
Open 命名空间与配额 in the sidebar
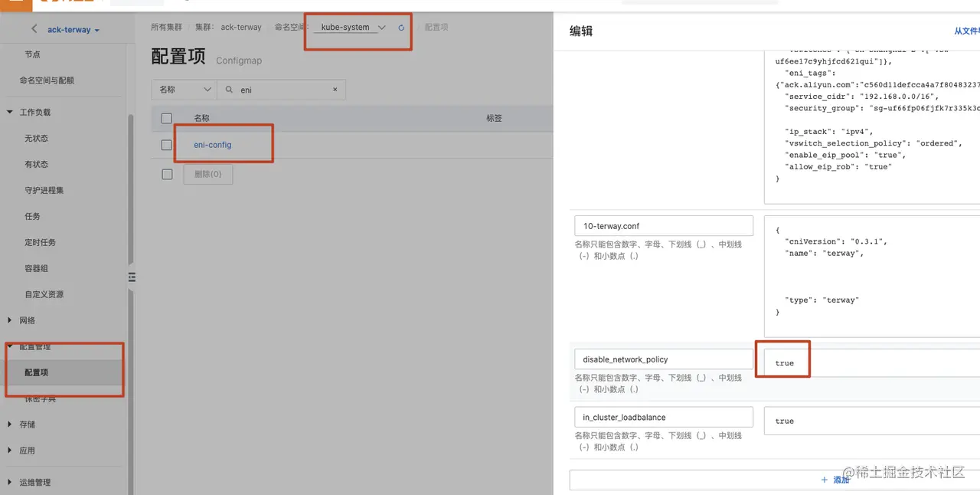(47, 80)
